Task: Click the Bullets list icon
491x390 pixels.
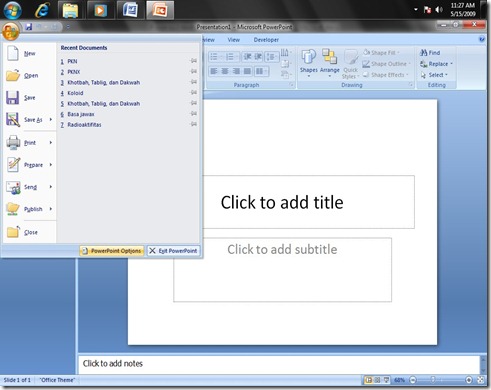Action: (x=215, y=57)
